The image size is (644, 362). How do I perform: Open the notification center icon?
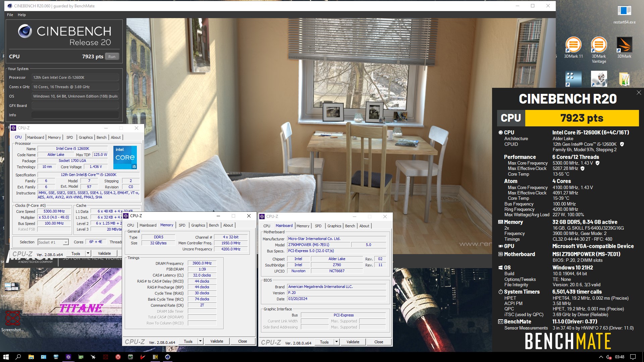pos(633,357)
